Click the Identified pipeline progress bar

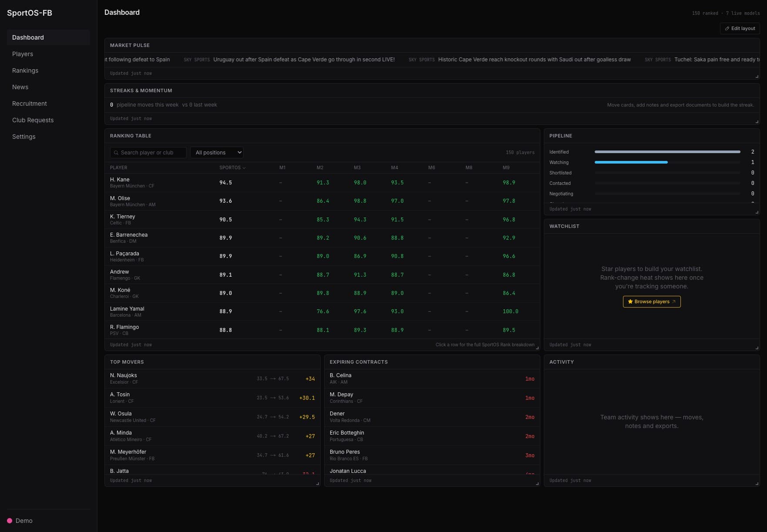[667, 152]
